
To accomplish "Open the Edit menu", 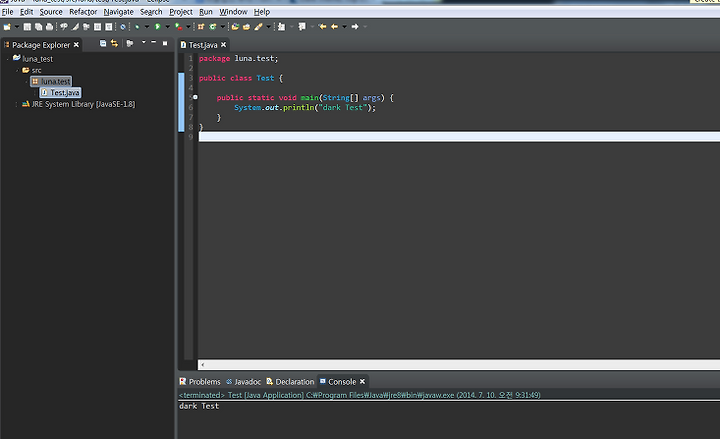I will [26, 11].
